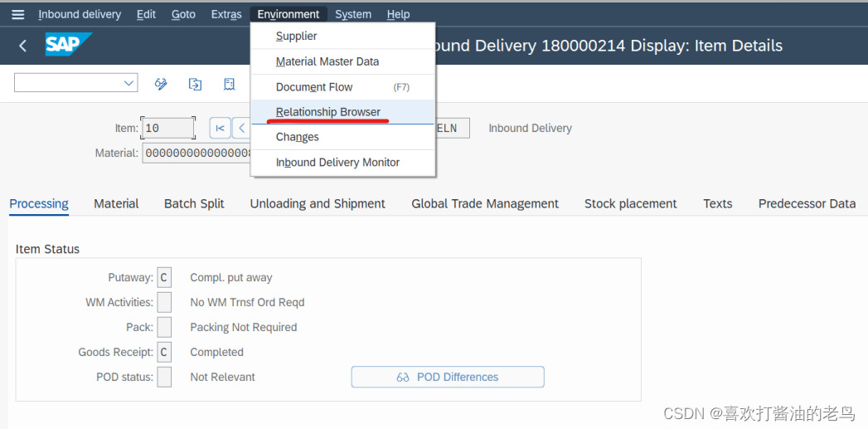868x429 pixels.
Task: Click the 'No WM Trnsf Ord Reqd' text
Action: click(x=247, y=303)
